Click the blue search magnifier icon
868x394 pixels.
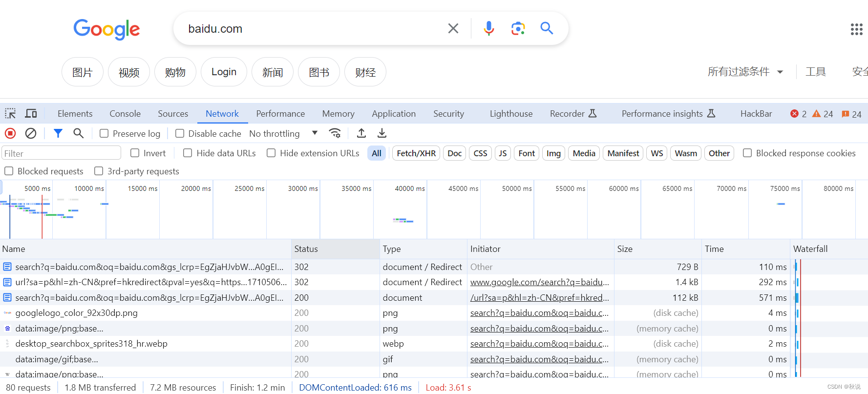pos(547,28)
